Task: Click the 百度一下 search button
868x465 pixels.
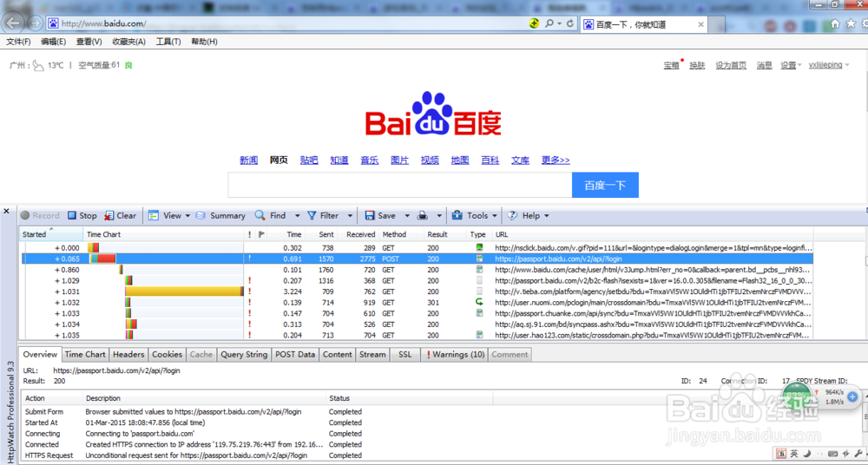Action: pyautogui.click(x=605, y=185)
